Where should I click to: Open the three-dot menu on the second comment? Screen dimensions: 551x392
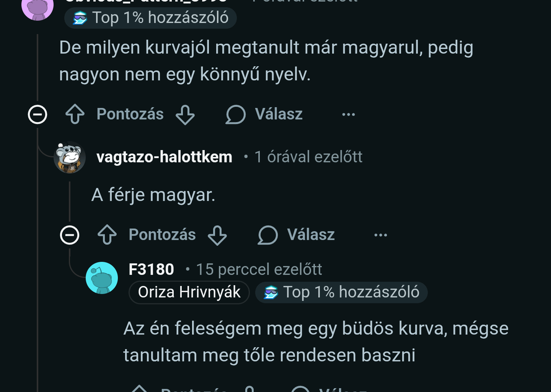[x=380, y=235]
